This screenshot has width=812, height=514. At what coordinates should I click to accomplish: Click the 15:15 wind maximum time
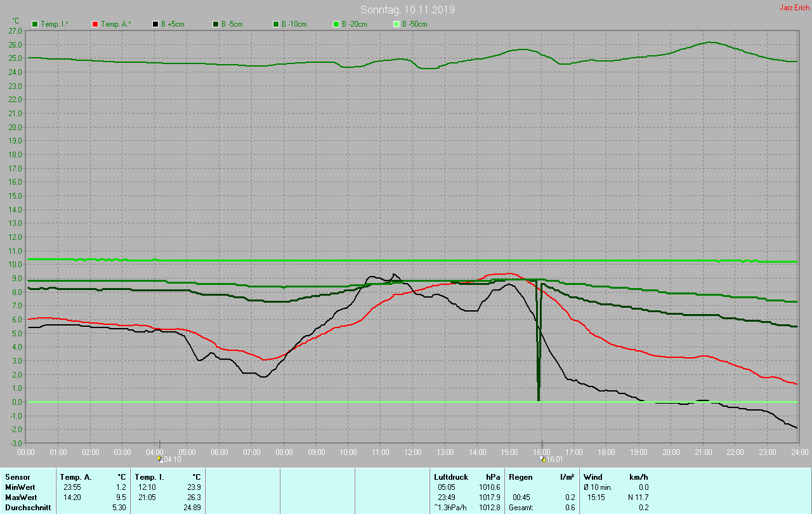[596, 497]
